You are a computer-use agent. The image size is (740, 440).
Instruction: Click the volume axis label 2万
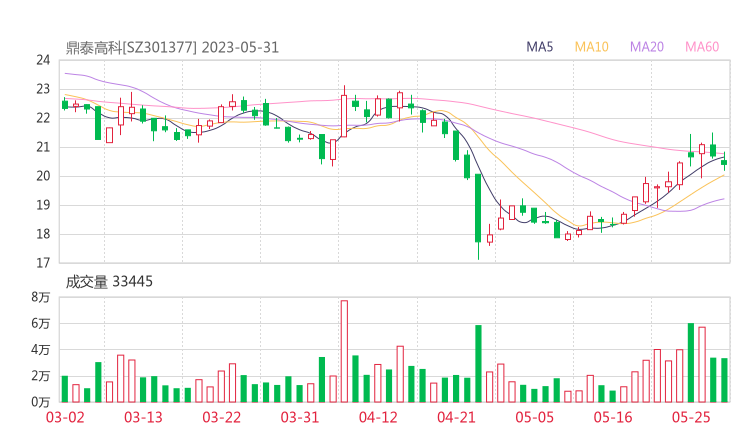point(41,376)
